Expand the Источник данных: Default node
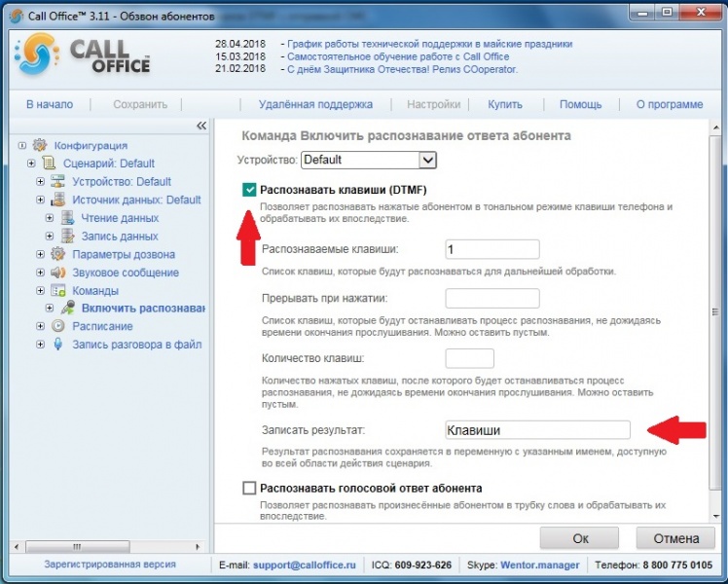Image resolution: width=728 pixels, height=584 pixels. click(41, 200)
